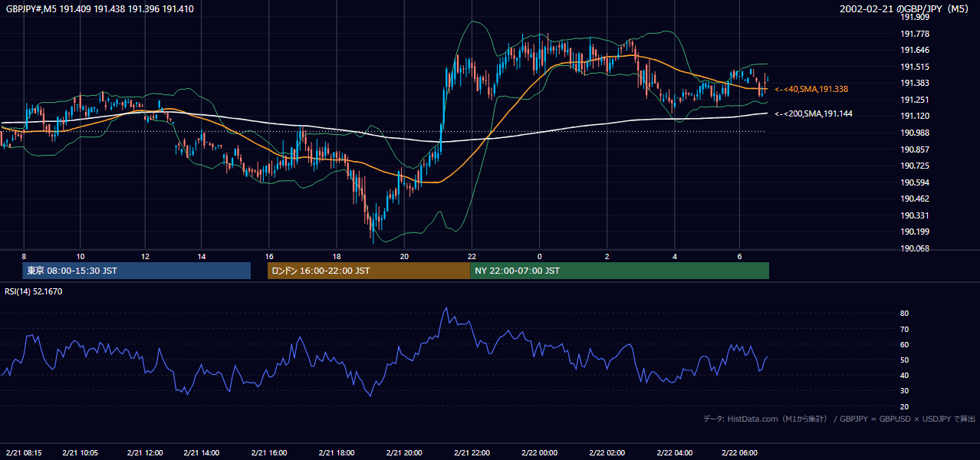
Task: Click the 40 SMA 191.338 label
Action: tap(811, 90)
